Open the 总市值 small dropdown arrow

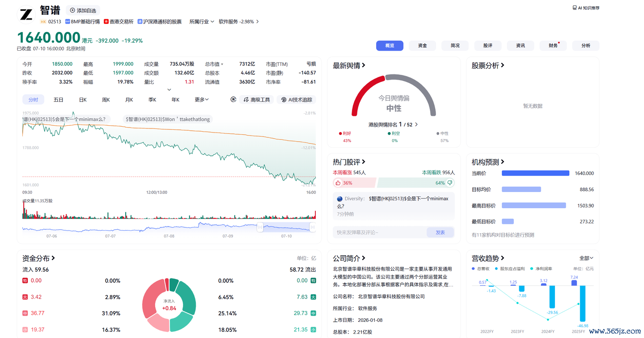[222, 64]
